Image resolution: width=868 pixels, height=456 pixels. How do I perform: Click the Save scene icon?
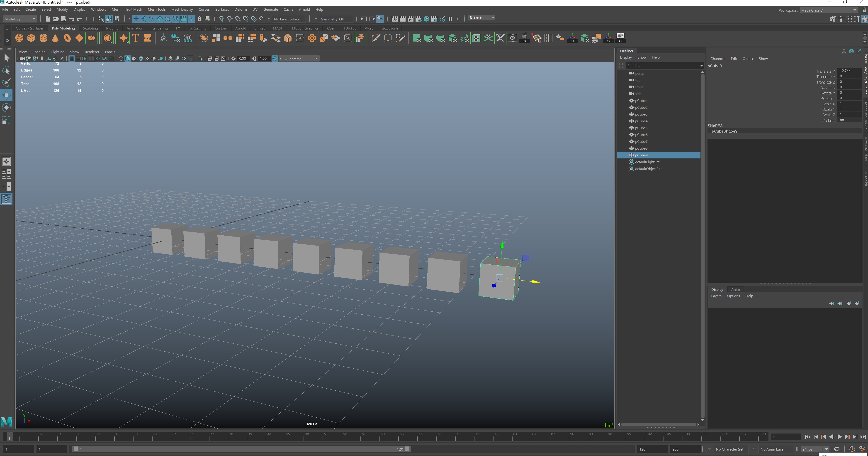coord(64,19)
